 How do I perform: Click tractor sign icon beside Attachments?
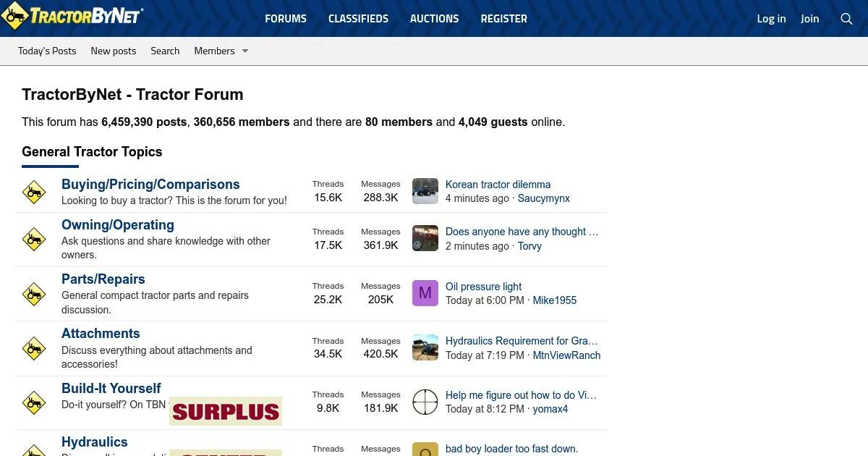point(34,348)
